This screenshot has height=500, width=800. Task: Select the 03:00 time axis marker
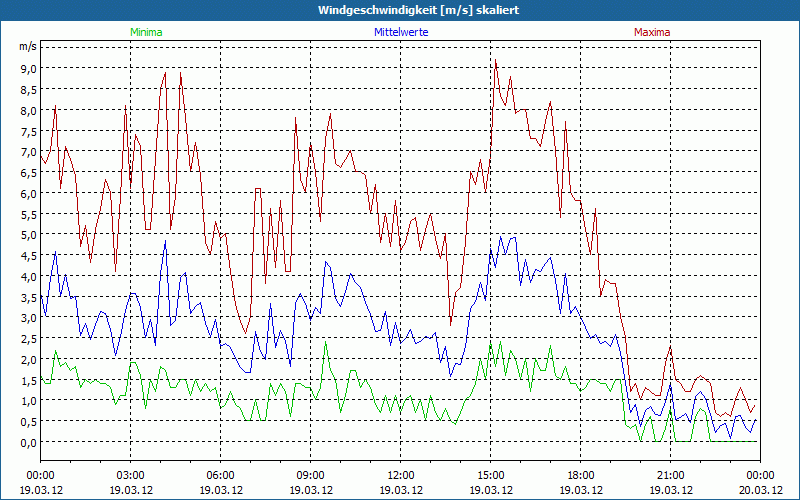pyautogui.click(x=130, y=475)
